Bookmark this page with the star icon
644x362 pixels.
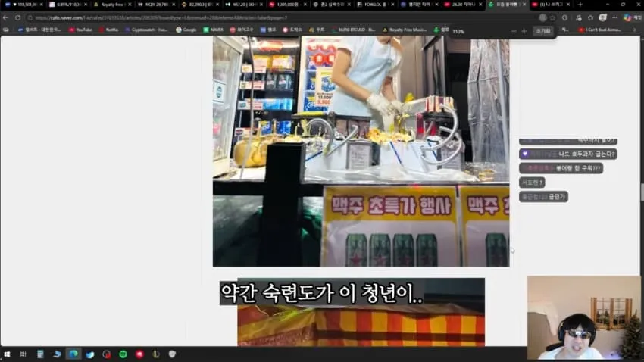pyautogui.click(x=553, y=17)
